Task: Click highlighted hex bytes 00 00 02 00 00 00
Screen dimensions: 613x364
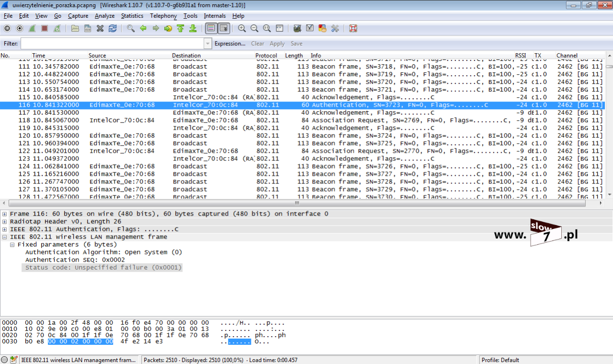Action: click(x=80, y=341)
